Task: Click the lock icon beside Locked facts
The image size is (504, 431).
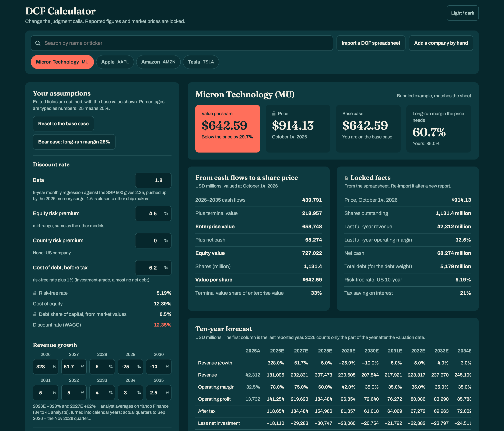Action: point(346,178)
